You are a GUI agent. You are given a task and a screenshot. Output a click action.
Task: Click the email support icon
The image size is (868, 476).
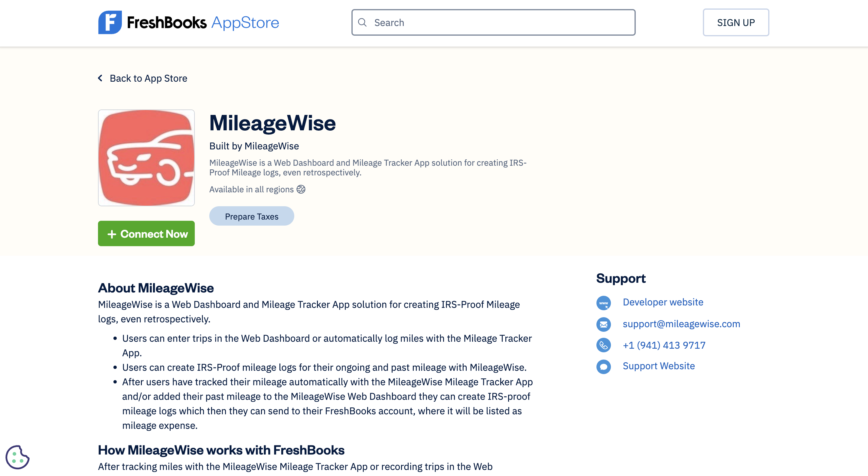(x=604, y=324)
